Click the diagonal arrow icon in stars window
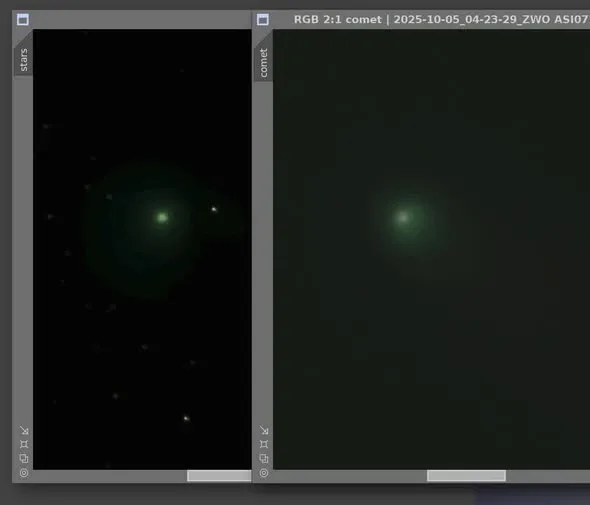The image size is (590, 505). click(24, 430)
